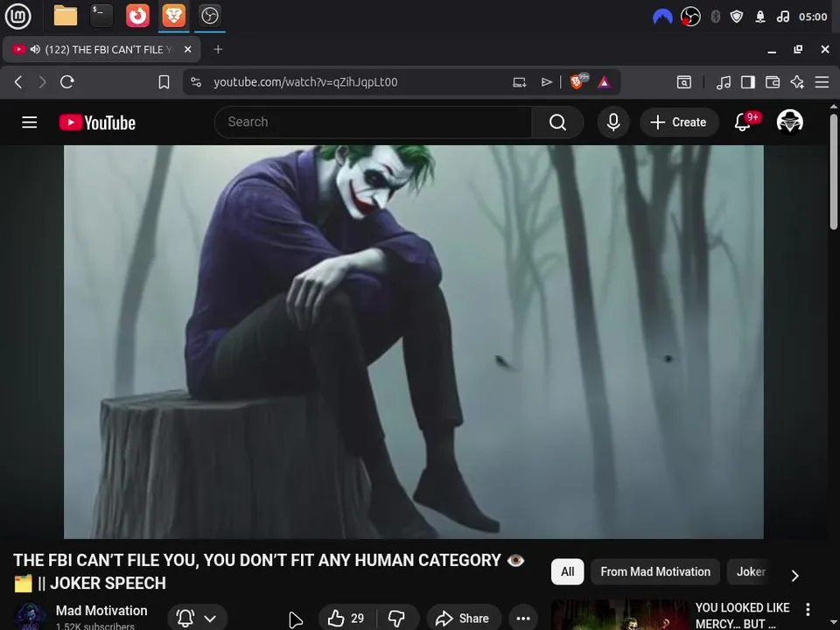Select the All filter chip
840x630 pixels.
[567, 571]
